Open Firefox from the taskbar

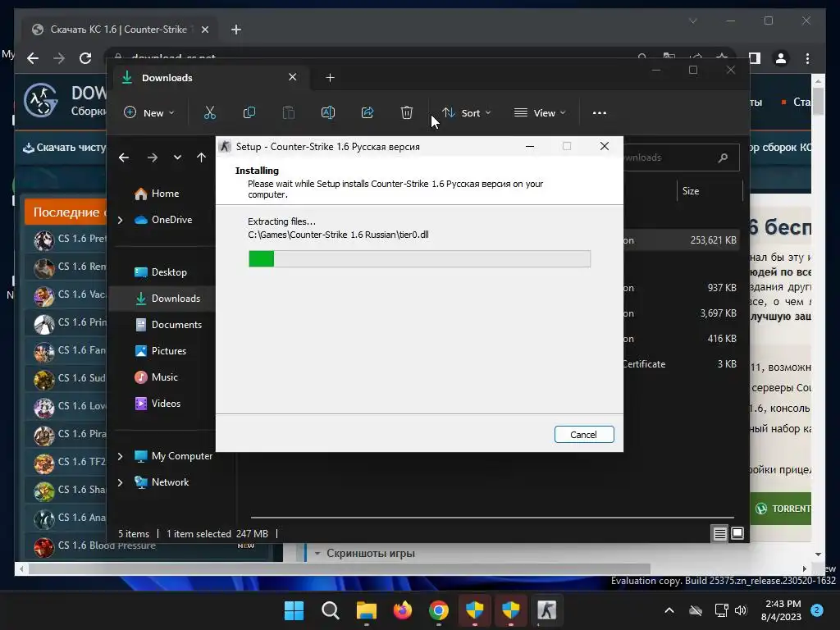[402, 610]
